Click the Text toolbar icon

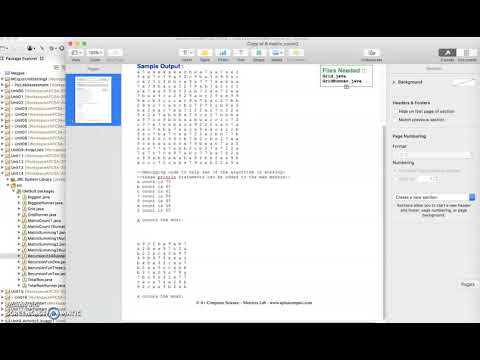coord(241,53)
